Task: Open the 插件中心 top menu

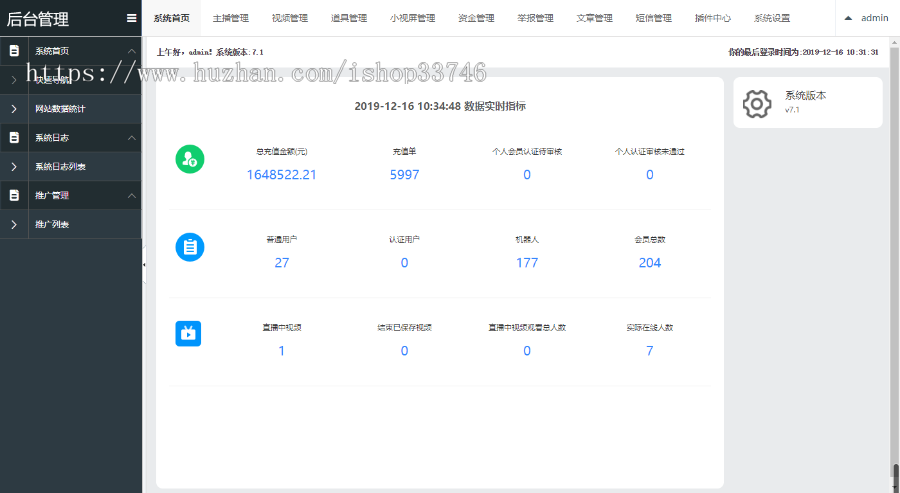Action: pos(713,18)
